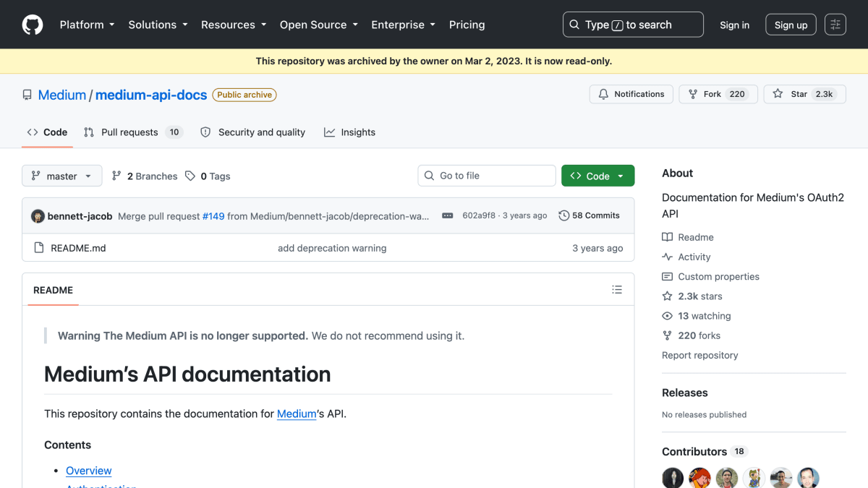View the 220 forks link
Image resolution: width=868 pixels, height=488 pixels.
click(692, 335)
